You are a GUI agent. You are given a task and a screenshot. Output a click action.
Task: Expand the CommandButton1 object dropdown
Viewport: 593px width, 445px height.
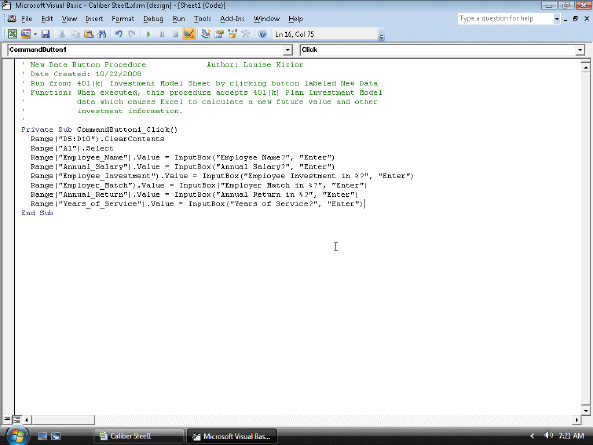287,50
